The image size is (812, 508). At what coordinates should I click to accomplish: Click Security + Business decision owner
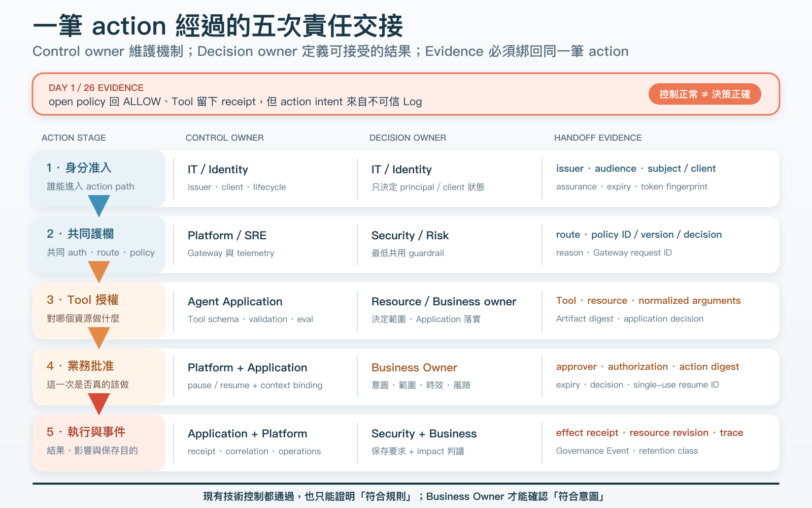tap(424, 434)
